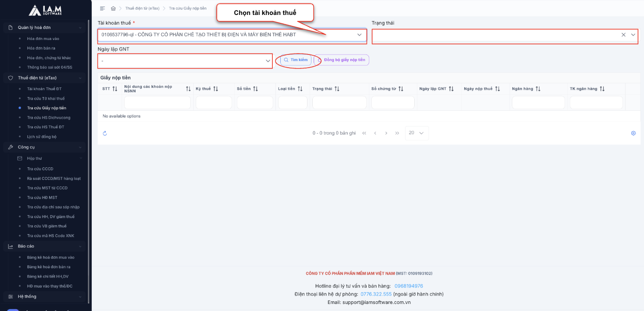The image size is (644, 311).
Task: Sort the Kỳ thuế column
Action: [x=216, y=89]
